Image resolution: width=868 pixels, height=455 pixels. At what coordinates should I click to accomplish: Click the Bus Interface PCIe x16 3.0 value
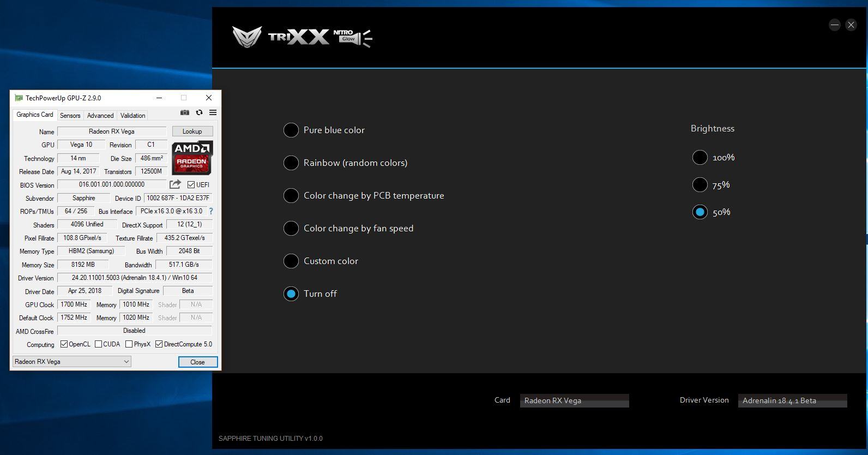pyautogui.click(x=171, y=211)
